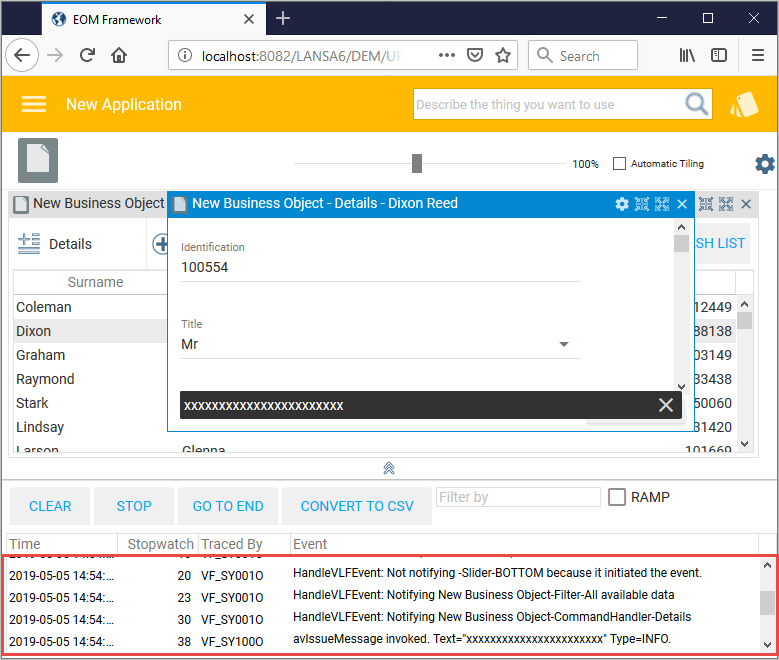Click first tiling icon of background Business Object window

coord(706,204)
